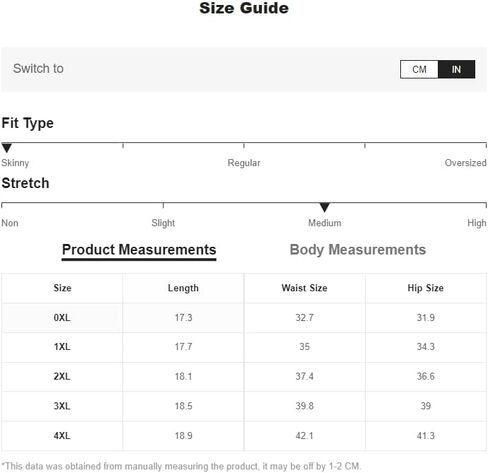Screen dimensions: 488x473
Task: Click the Stretch medium marker triangle
Action: coord(324,207)
